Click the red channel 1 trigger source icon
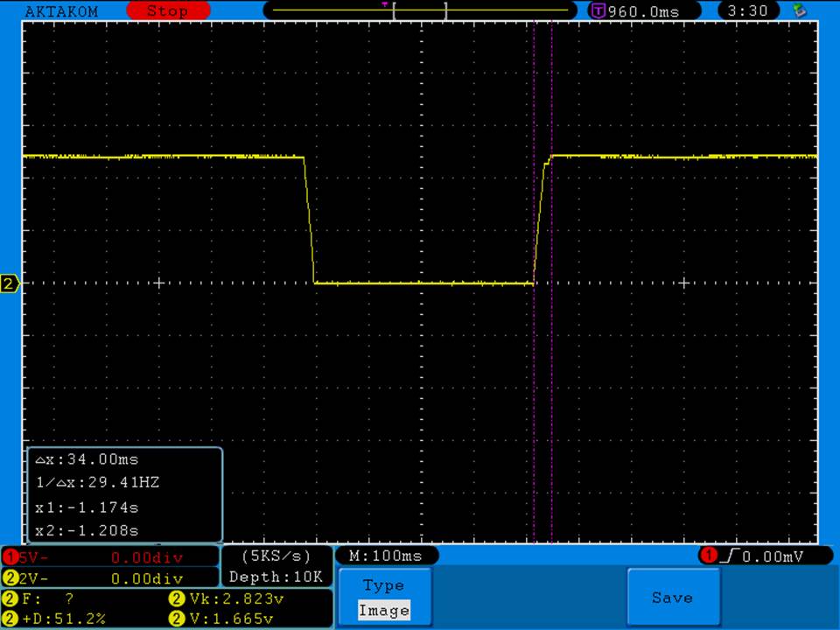Image resolution: width=840 pixels, height=630 pixels. point(707,556)
